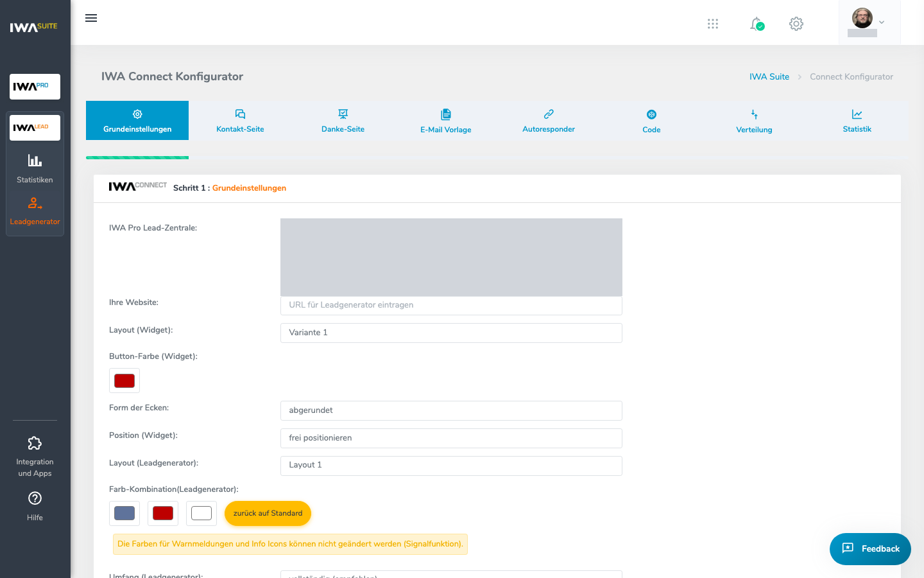Switch to the Code tab
Viewport: 924px width, 578px height.
pyautogui.click(x=651, y=121)
